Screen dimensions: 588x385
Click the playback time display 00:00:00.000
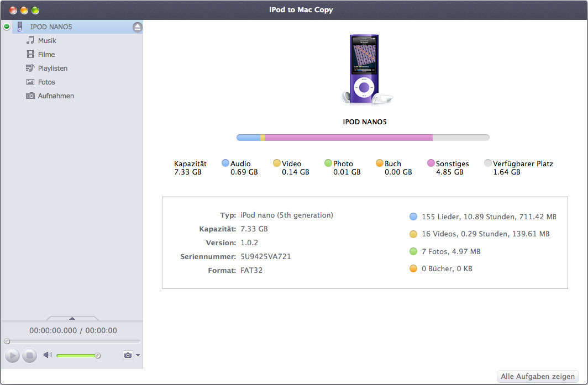pyautogui.click(x=53, y=331)
